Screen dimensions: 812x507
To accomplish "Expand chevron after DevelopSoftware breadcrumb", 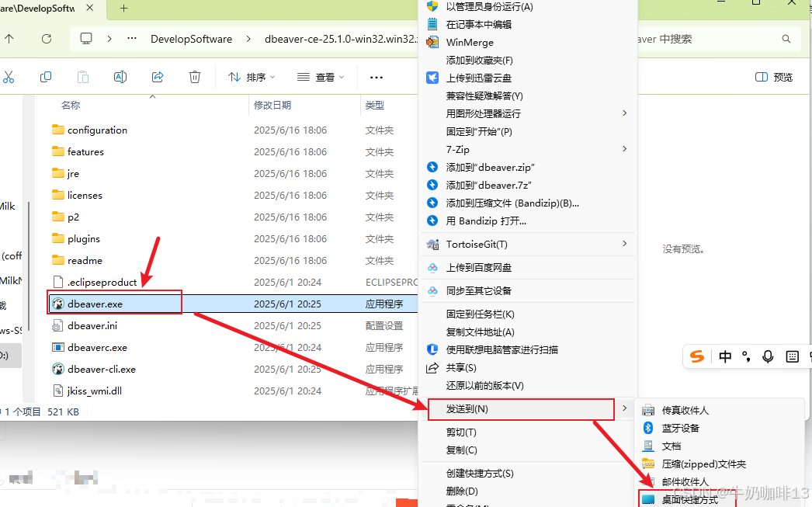I will pyautogui.click(x=248, y=39).
